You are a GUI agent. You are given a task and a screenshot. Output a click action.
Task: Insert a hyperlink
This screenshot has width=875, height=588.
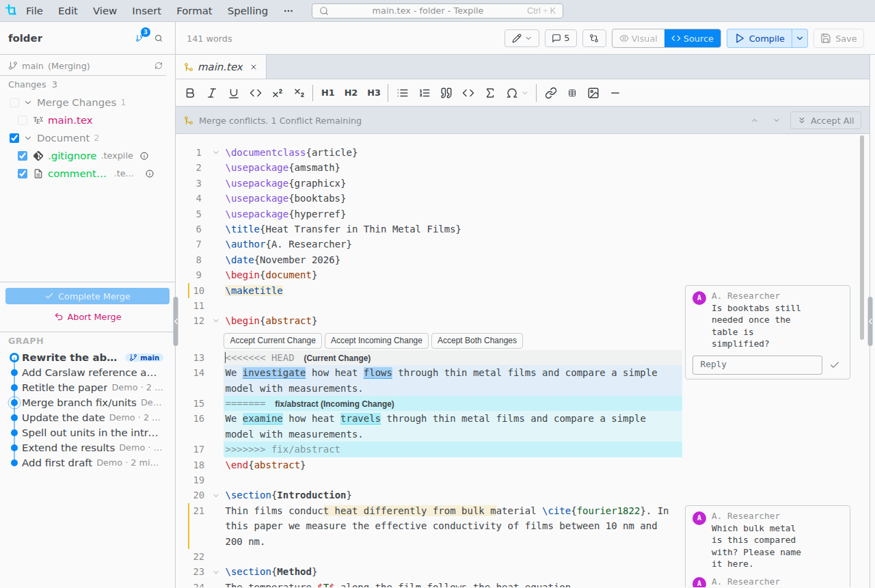(551, 93)
